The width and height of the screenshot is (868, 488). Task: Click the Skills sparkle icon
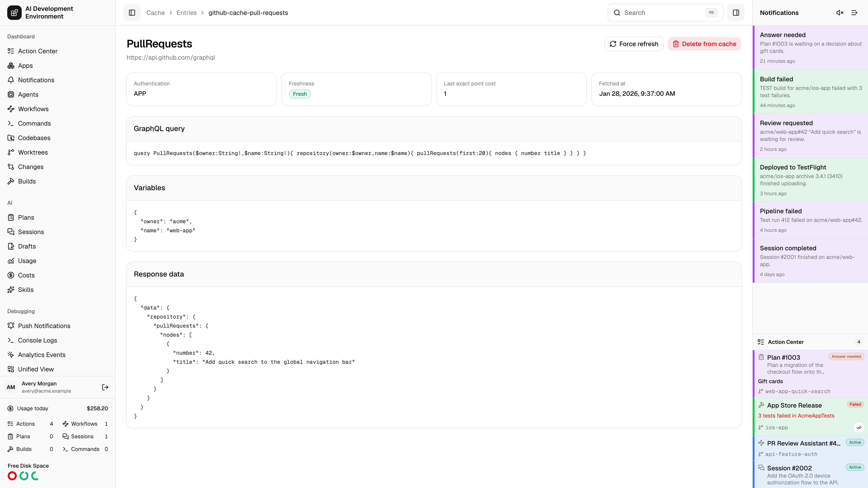(x=11, y=290)
